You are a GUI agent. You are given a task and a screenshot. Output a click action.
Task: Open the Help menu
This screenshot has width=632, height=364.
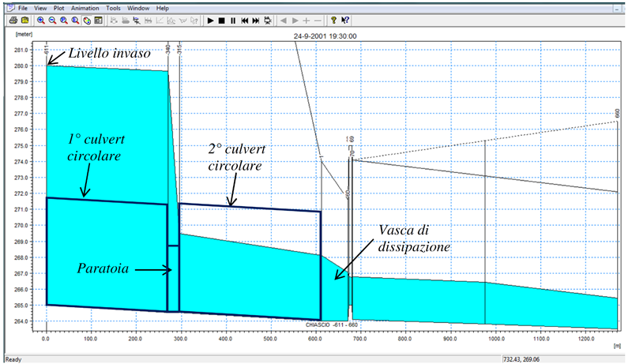pos(163,8)
